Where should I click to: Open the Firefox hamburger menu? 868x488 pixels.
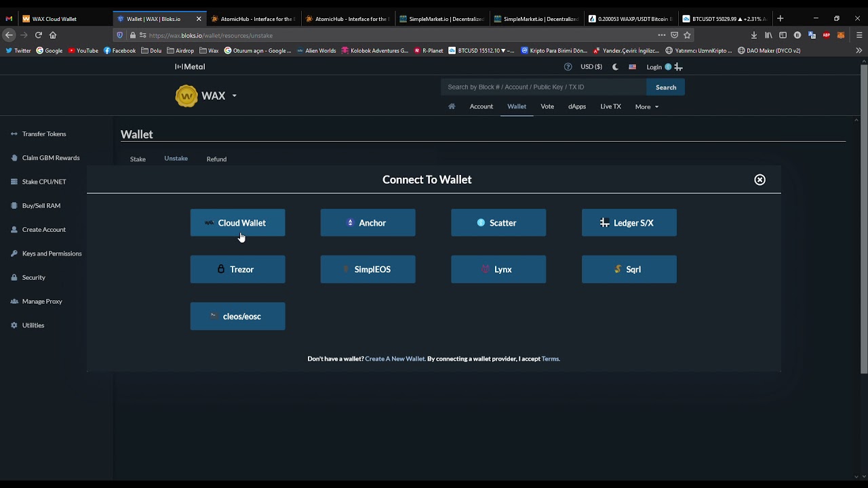tap(859, 35)
